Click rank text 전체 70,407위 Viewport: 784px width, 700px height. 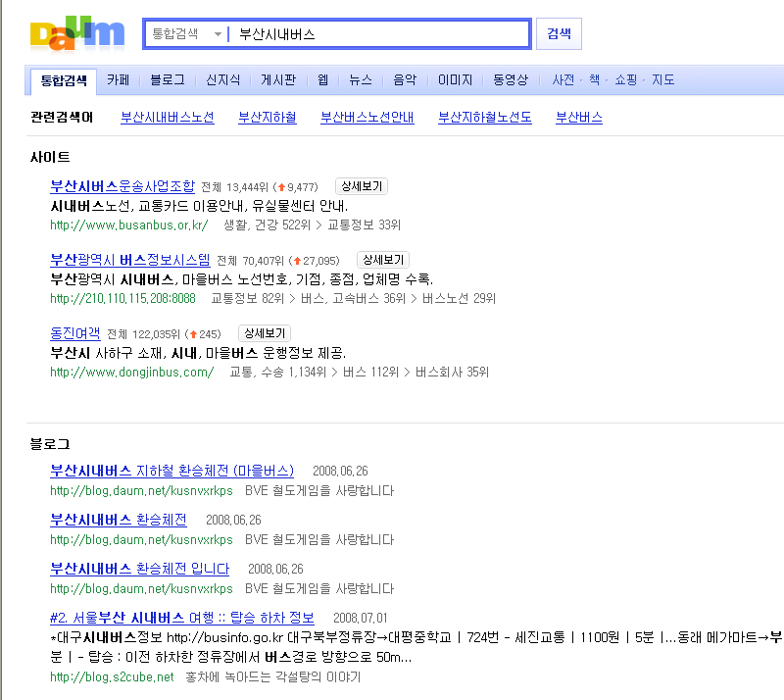tap(251, 261)
